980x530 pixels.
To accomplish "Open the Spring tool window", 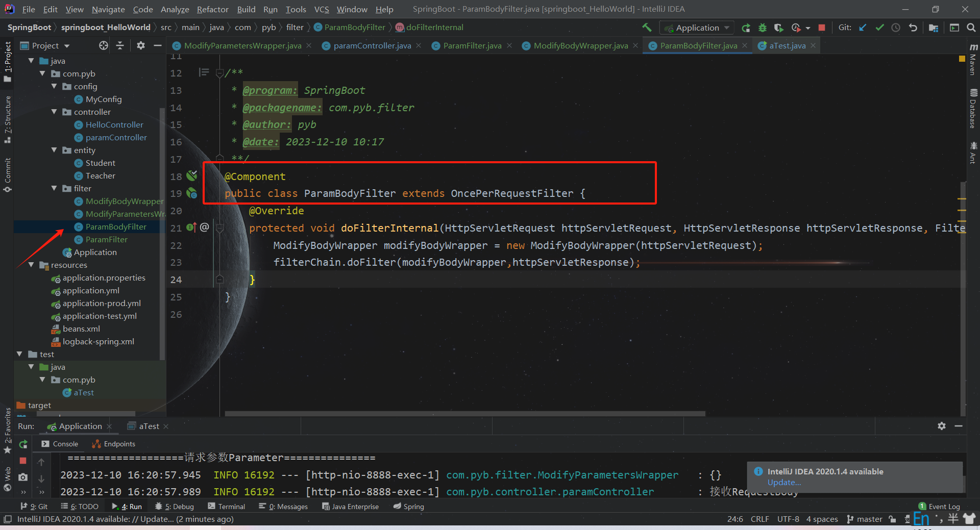I will [x=409, y=507].
